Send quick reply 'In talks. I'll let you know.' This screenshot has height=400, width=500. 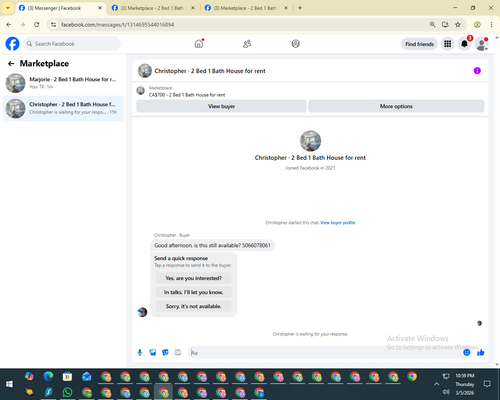click(193, 292)
